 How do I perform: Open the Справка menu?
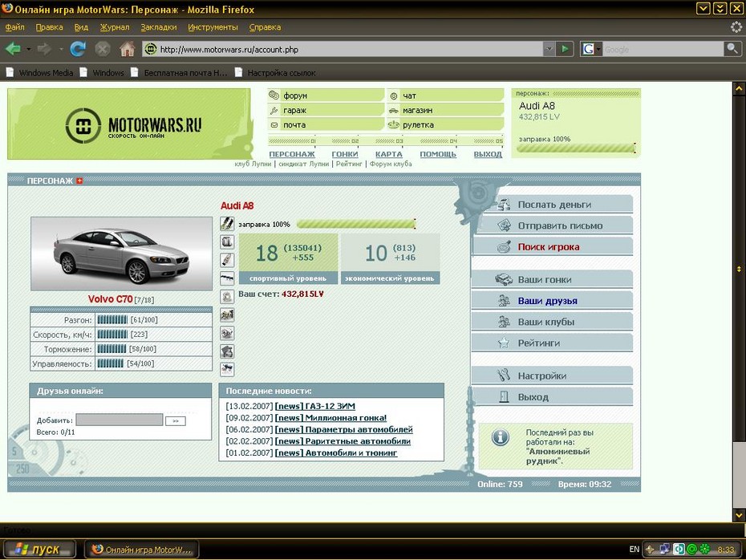click(265, 27)
